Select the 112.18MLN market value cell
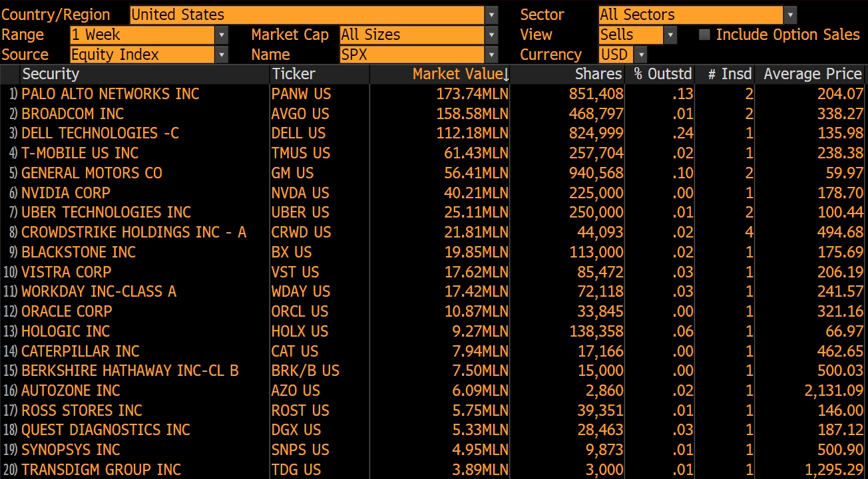 click(472, 133)
